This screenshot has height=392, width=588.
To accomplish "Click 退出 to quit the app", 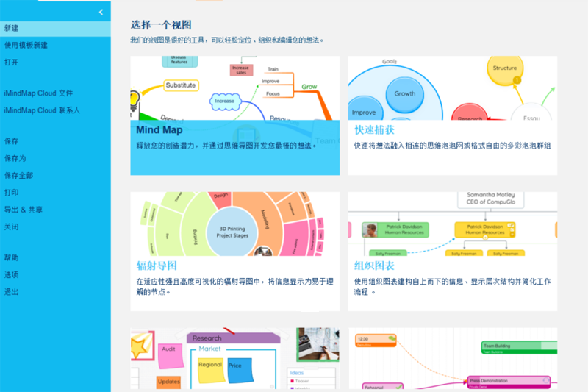I will coord(55,292).
